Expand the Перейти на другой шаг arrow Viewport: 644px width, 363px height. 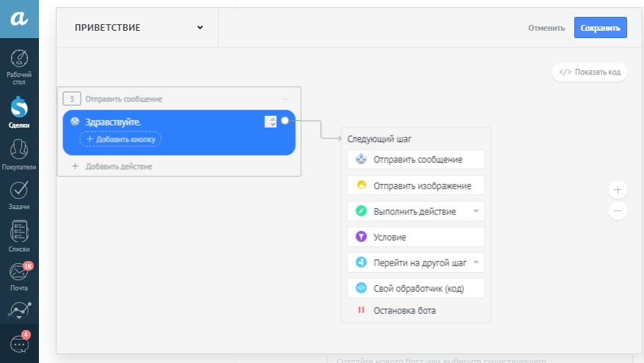pos(476,263)
